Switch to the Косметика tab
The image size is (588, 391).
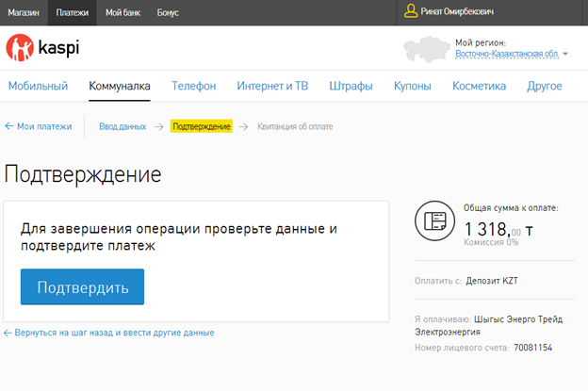479,86
